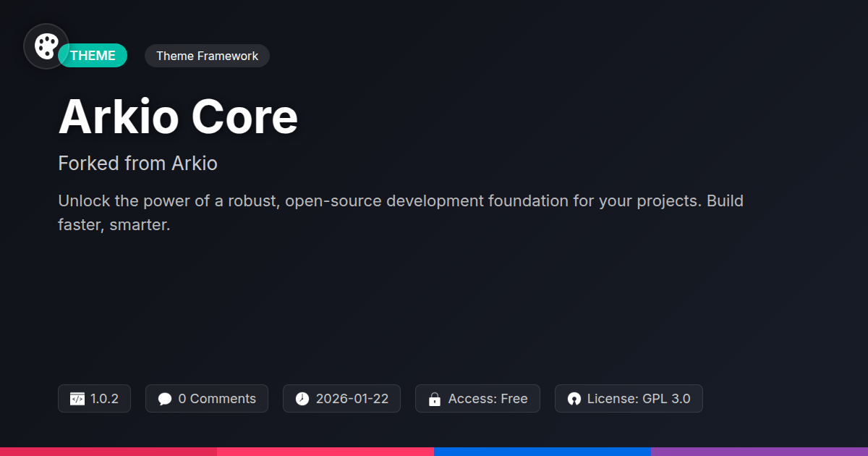
Task: Click the Access: Free badge
Action: 477,399
